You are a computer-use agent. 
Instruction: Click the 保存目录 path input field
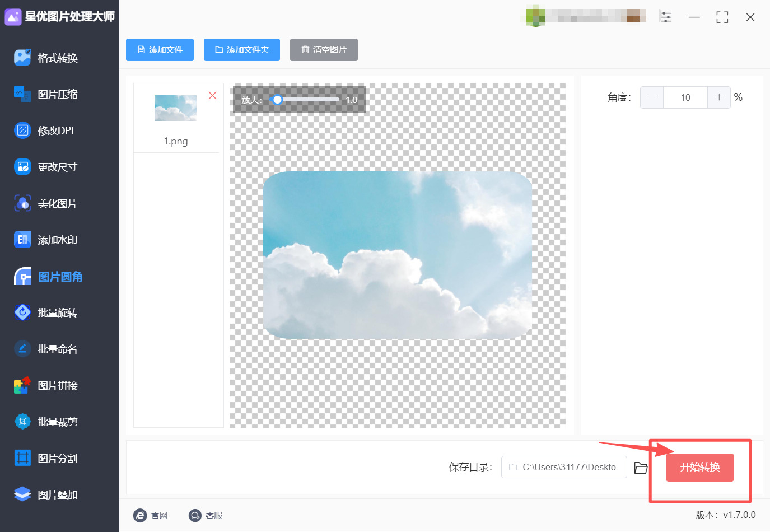coord(564,467)
